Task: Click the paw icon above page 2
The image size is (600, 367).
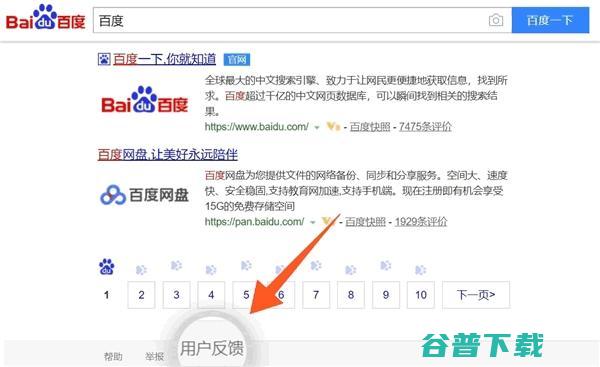Action: click(x=141, y=270)
